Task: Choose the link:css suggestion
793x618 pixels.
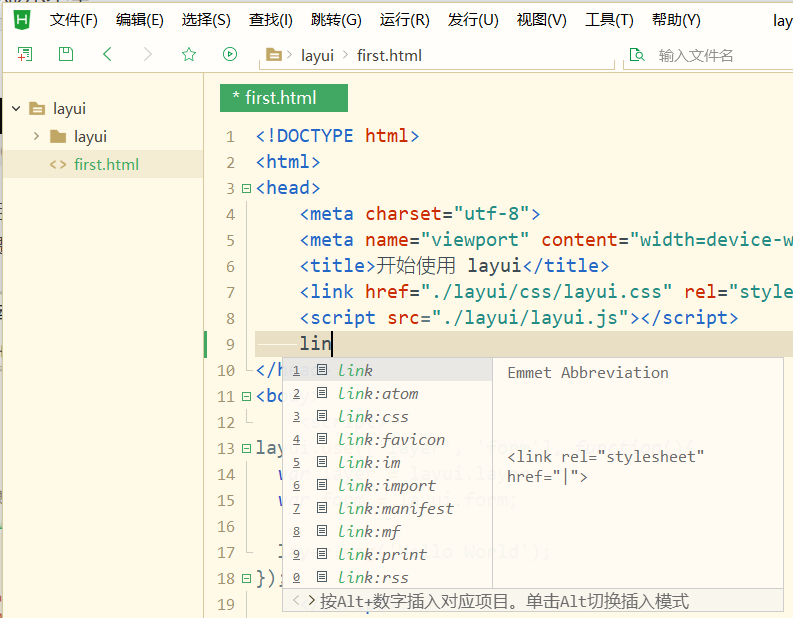Action: [x=387, y=416]
